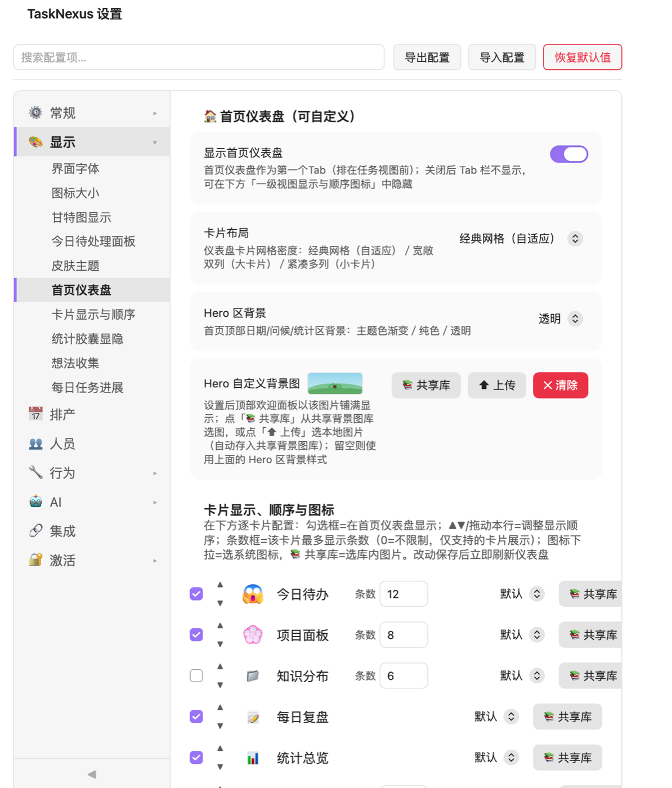Click the gear icon beside 常规
This screenshot has height=788, width=672.
pos(35,113)
